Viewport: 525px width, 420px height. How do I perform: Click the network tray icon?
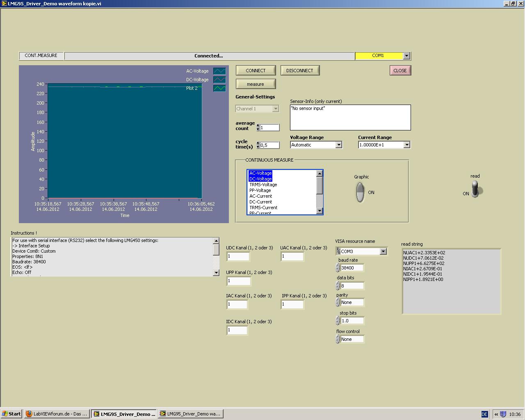pos(503,414)
